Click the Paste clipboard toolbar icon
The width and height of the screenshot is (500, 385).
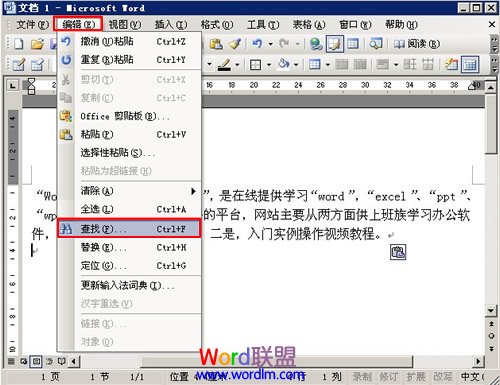click(216, 44)
